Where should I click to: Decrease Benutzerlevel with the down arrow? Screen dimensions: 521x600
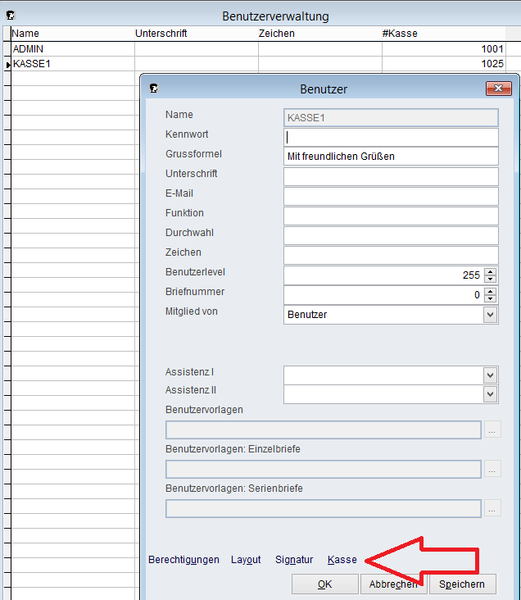[490, 279]
